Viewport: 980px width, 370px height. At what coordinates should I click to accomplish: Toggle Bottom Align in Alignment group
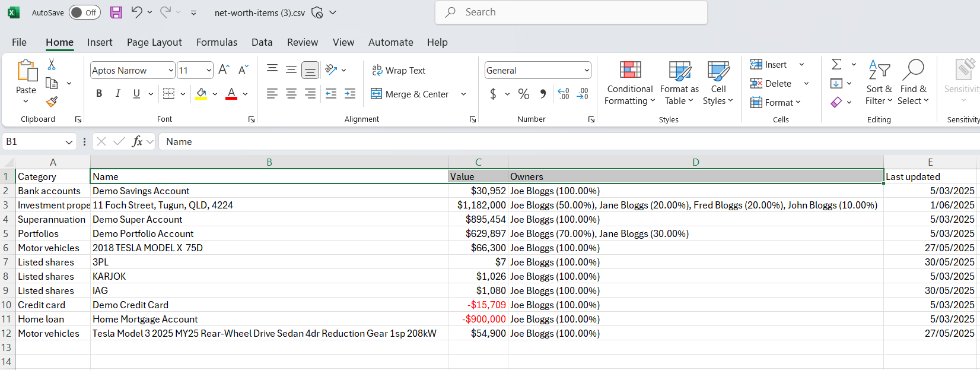click(310, 69)
